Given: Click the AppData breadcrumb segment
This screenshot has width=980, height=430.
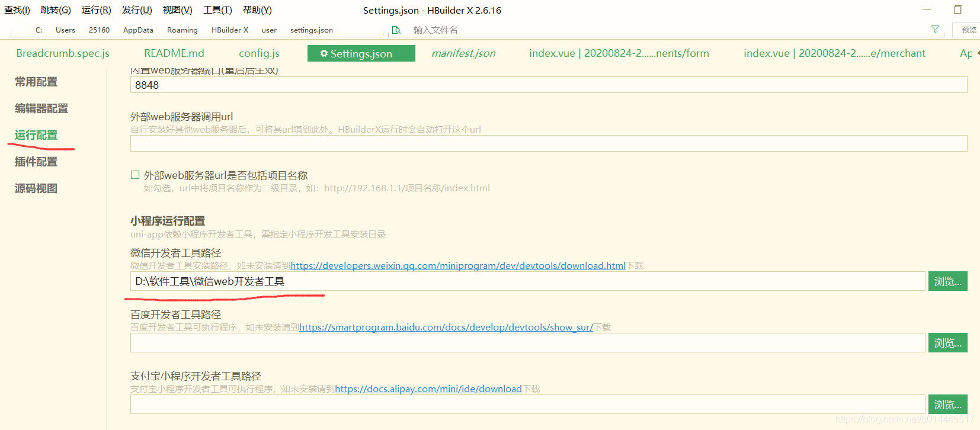Looking at the screenshot, I should [138, 30].
